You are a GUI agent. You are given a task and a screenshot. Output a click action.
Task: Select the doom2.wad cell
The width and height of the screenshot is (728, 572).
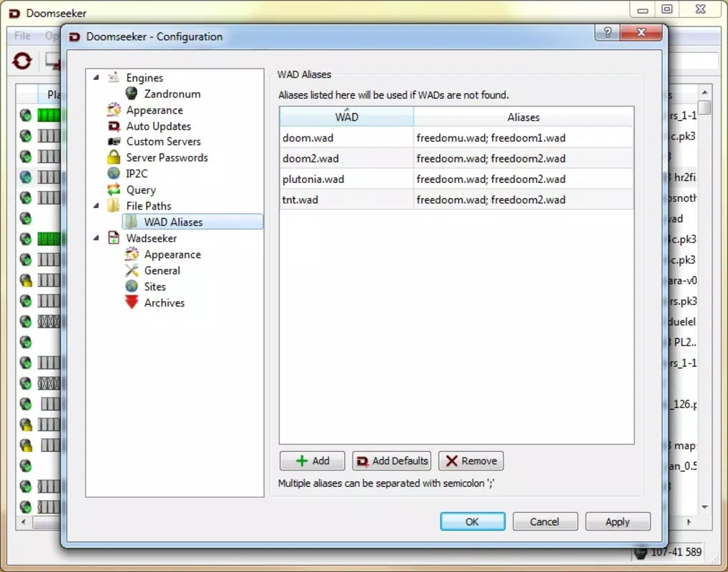[346, 158]
